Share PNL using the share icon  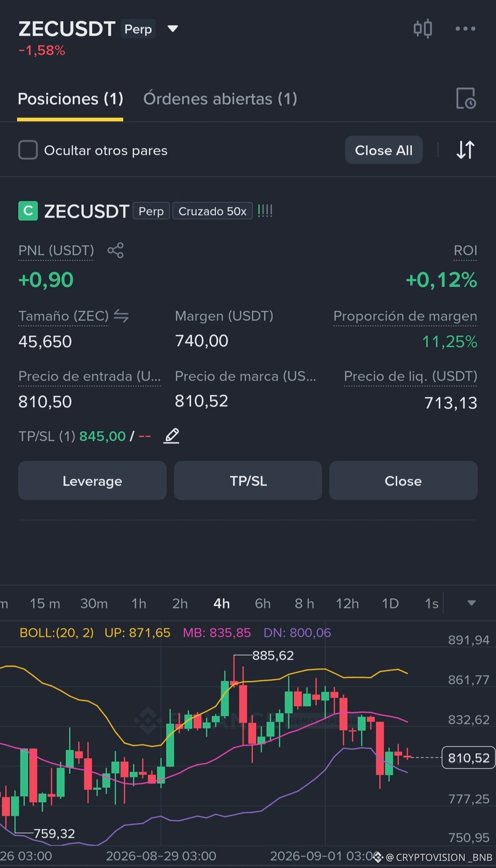(x=115, y=250)
